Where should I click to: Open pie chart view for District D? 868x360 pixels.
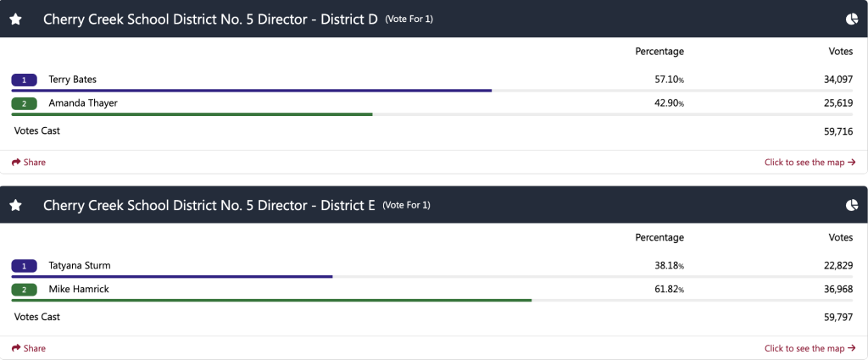pyautogui.click(x=852, y=19)
